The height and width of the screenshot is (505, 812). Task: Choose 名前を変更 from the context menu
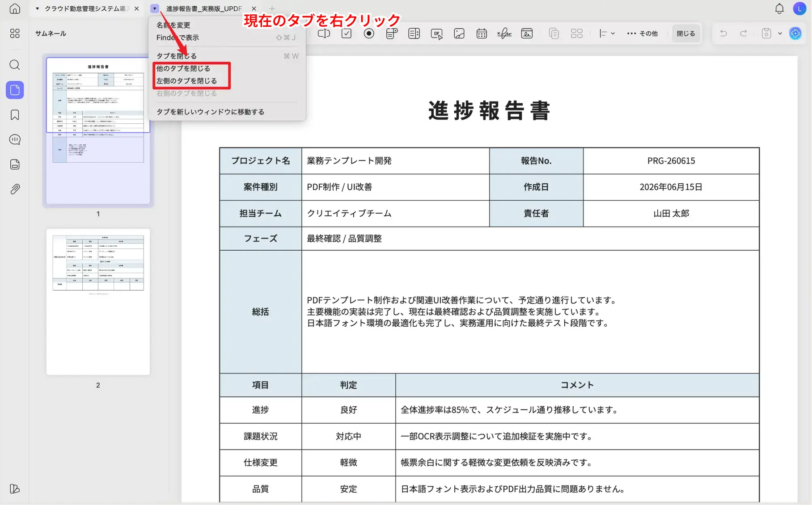point(227,25)
